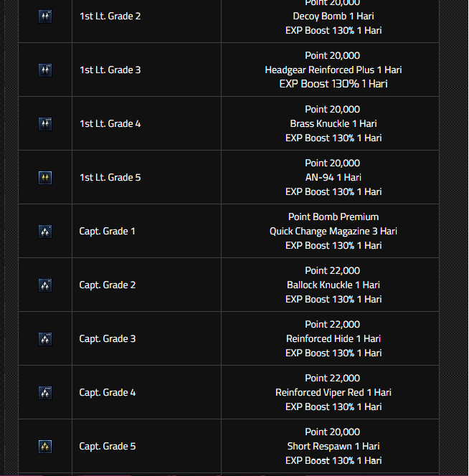Select the Capt. Grade 4 rank insignia icon
Image resolution: width=469 pixels, height=476 pixels.
coord(45,392)
